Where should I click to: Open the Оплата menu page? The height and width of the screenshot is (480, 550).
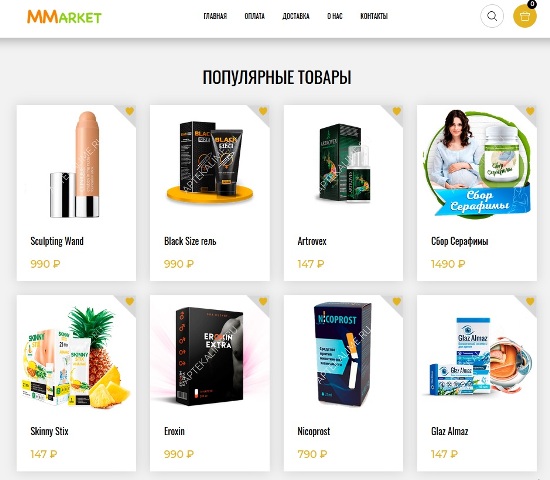coord(255,16)
